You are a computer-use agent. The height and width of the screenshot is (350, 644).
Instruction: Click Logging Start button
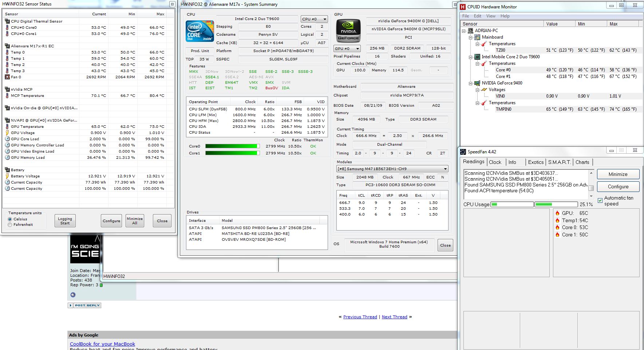coord(65,221)
